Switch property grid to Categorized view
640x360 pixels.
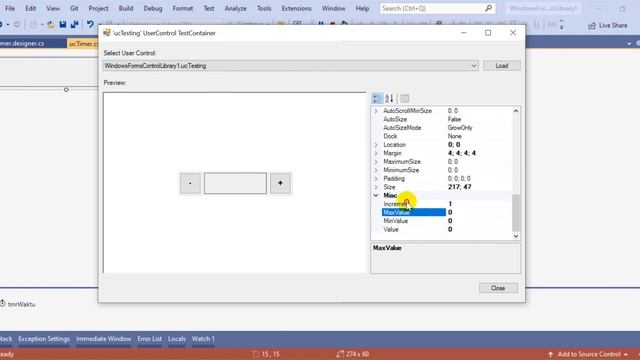[x=377, y=98]
